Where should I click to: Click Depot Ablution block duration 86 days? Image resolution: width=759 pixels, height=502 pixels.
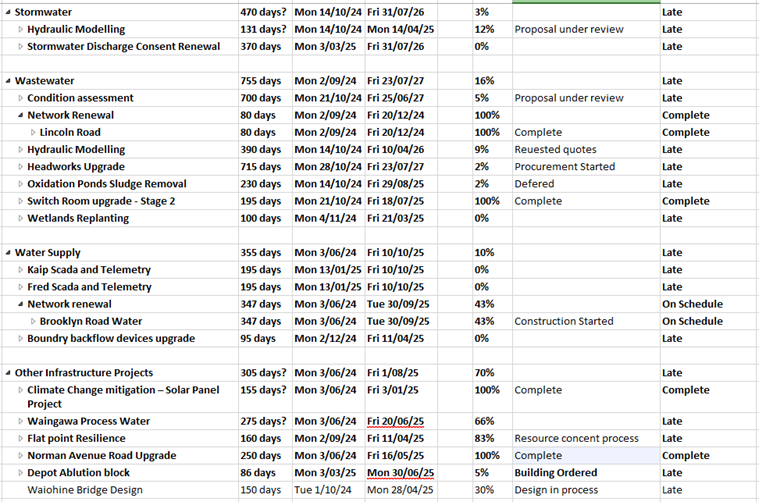tap(258, 473)
